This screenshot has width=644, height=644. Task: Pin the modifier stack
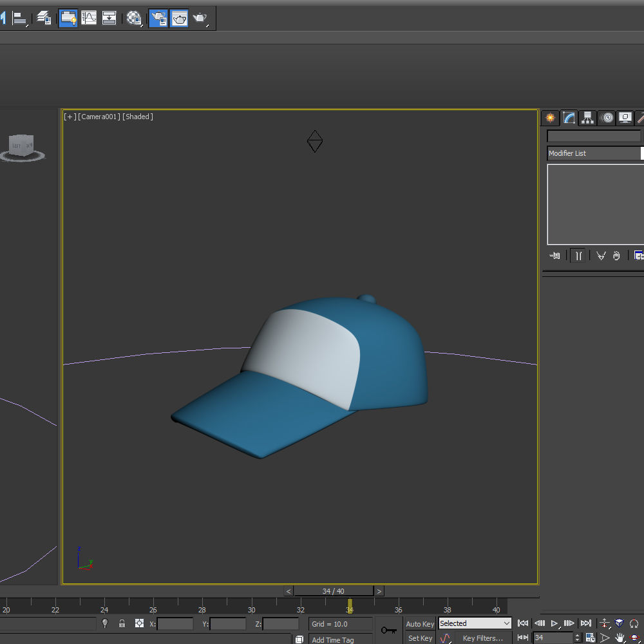555,255
